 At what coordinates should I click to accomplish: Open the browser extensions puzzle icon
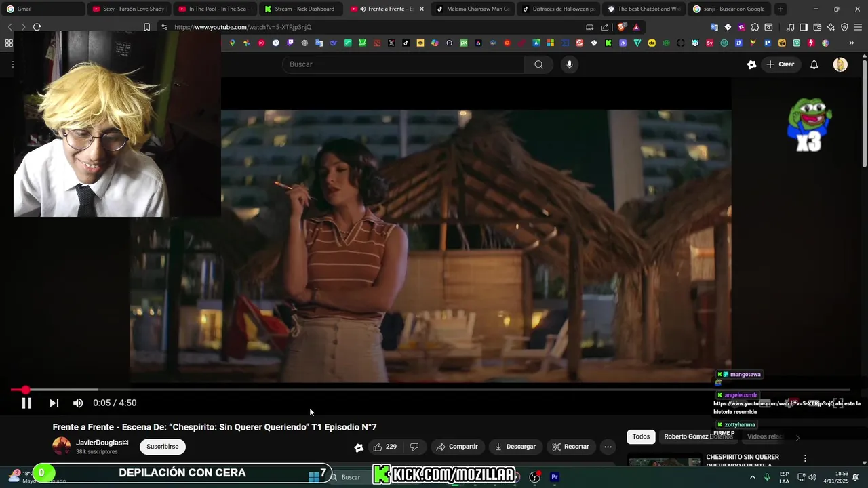pos(755,27)
